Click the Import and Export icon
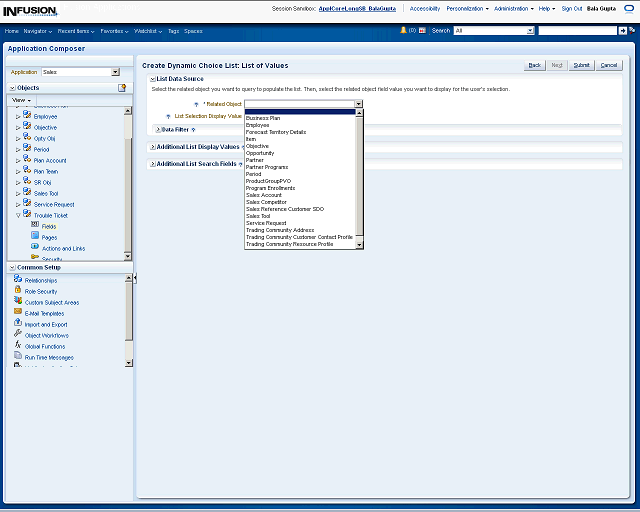 click(18, 324)
